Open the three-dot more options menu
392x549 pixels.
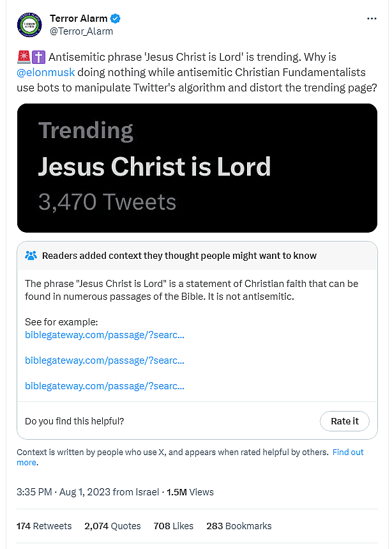point(372,19)
